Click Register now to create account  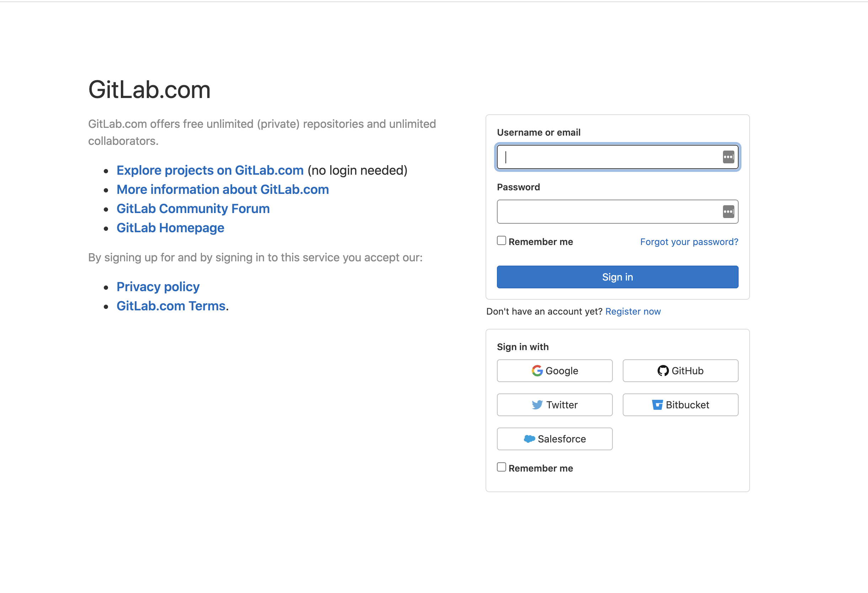point(633,311)
